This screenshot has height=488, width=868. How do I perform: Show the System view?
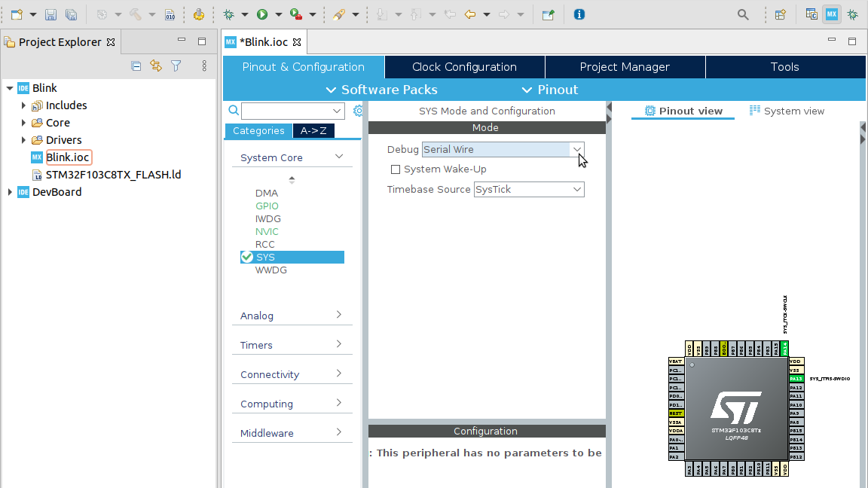pos(787,111)
